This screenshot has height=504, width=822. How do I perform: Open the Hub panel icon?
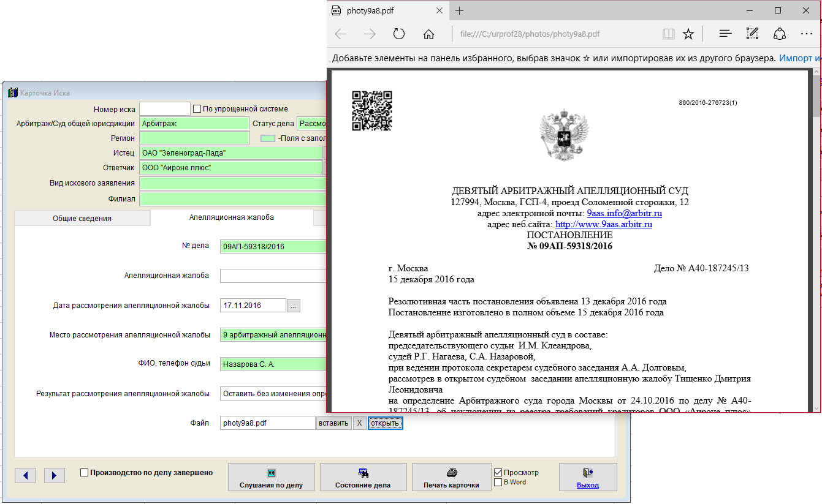(x=726, y=34)
